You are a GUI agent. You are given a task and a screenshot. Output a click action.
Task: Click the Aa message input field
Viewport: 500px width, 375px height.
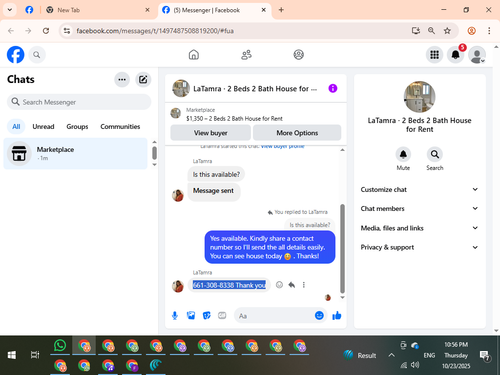click(274, 316)
